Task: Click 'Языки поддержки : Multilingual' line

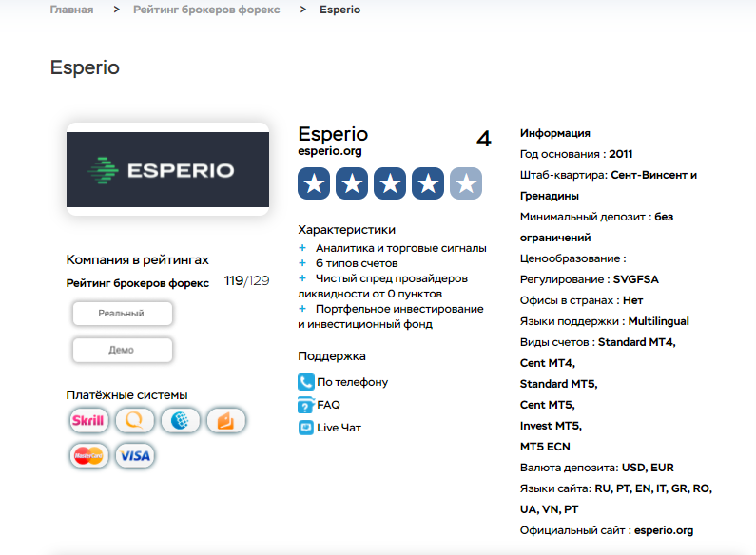Action: pos(605,321)
